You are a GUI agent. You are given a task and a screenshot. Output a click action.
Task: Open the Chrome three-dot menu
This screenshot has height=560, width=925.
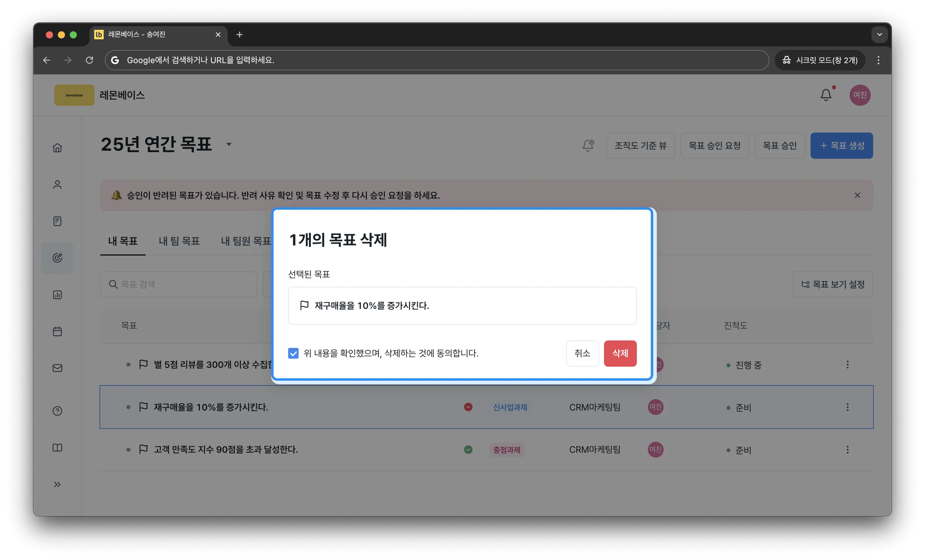point(878,60)
